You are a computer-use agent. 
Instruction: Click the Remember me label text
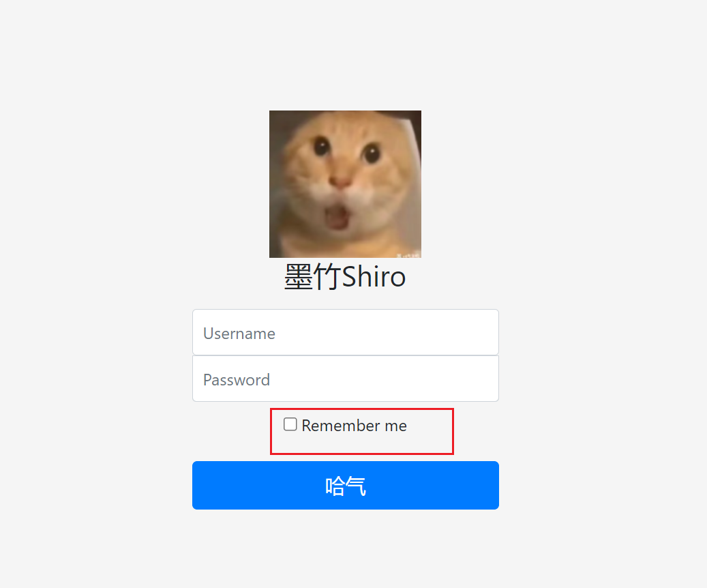click(x=354, y=426)
